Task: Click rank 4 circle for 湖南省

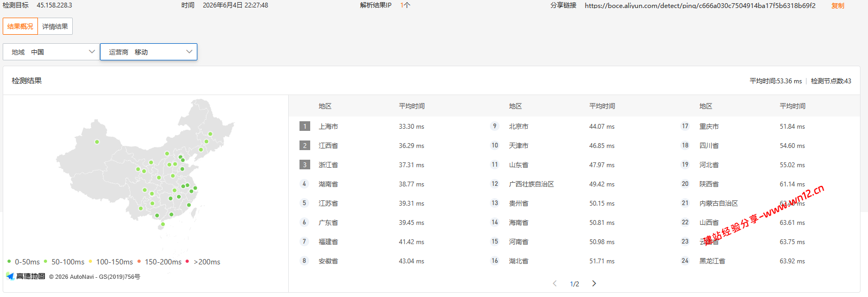Action: click(304, 184)
